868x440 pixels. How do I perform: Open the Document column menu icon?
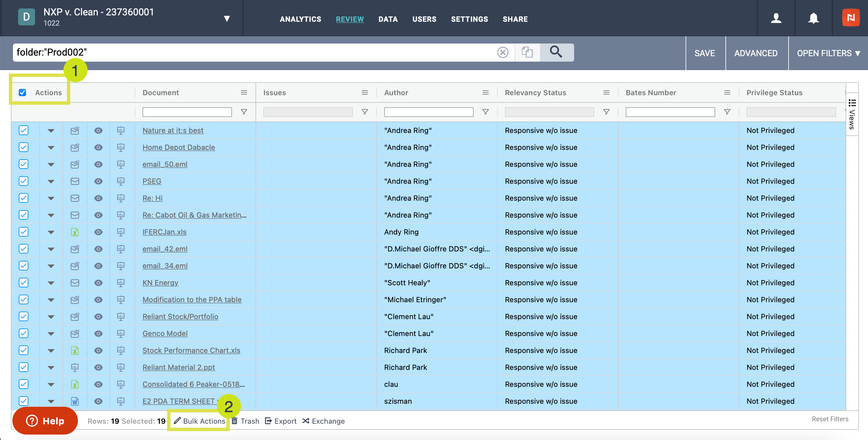tap(244, 92)
